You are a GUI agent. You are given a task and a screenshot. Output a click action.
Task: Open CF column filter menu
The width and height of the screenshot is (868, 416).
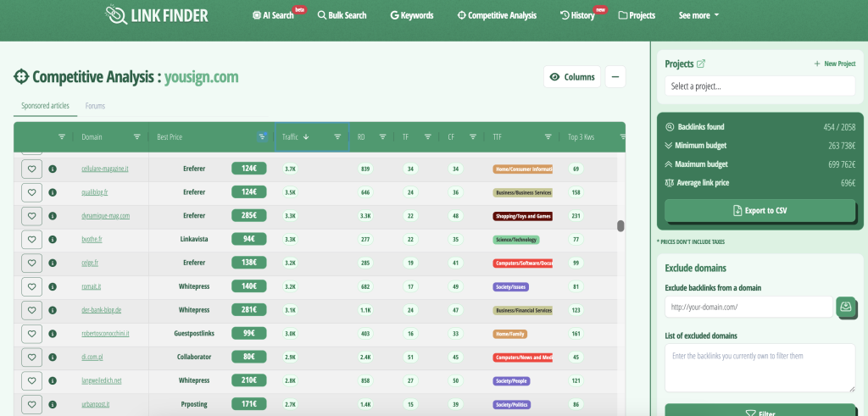click(473, 136)
